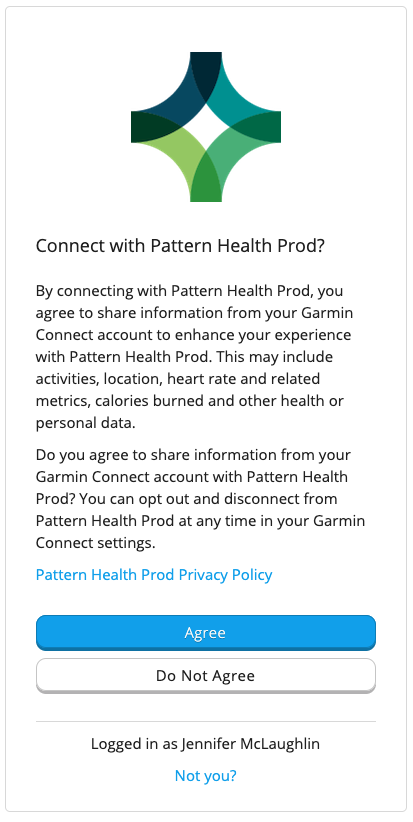The height and width of the screenshot is (822, 413).
Task: Open the Pattern Health Prod Privacy Policy
Action: (154, 575)
